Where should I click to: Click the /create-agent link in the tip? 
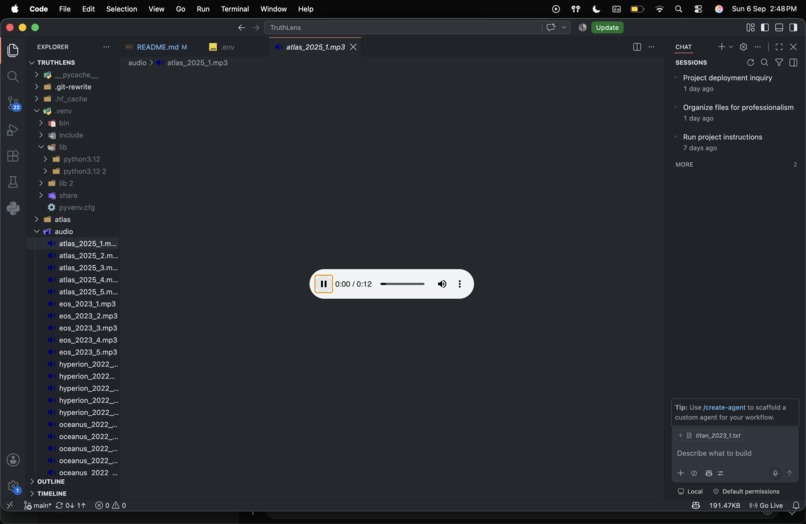[724, 407]
